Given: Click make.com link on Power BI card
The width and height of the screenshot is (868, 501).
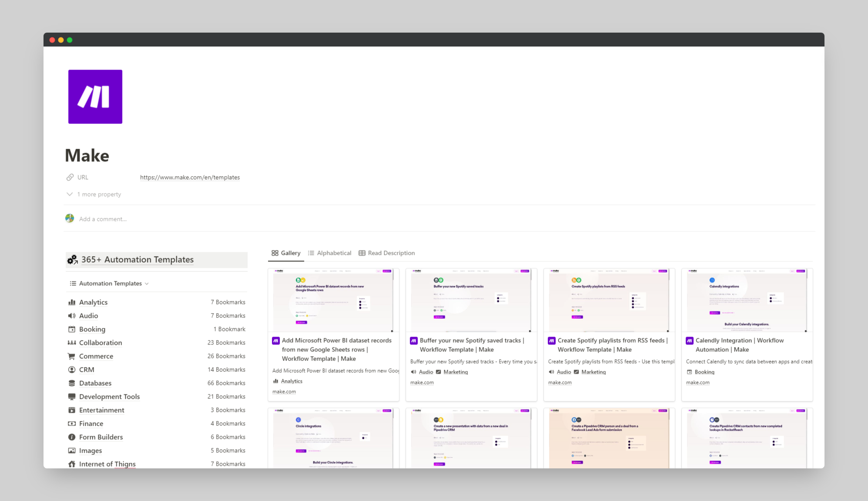Looking at the screenshot, I should (284, 392).
